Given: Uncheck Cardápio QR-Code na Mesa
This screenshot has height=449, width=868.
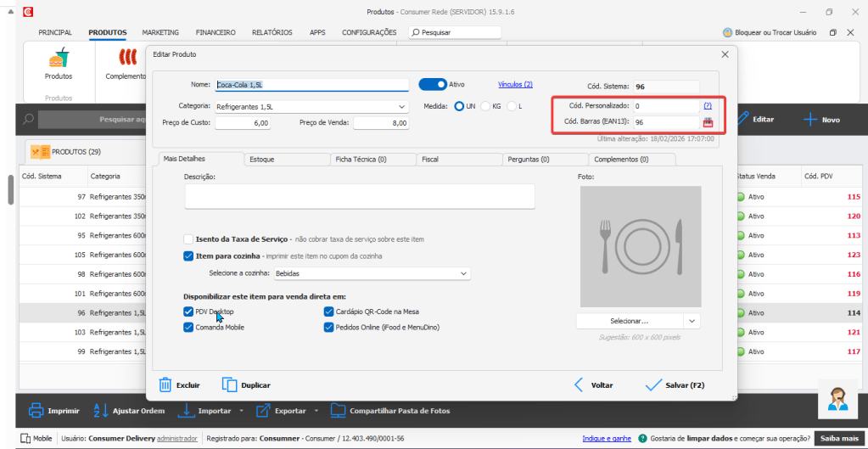Looking at the screenshot, I should (x=329, y=311).
